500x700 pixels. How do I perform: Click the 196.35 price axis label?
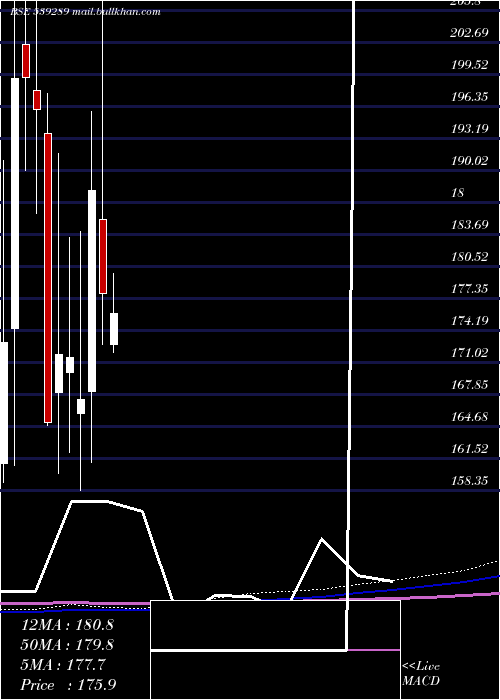click(469, 97)
